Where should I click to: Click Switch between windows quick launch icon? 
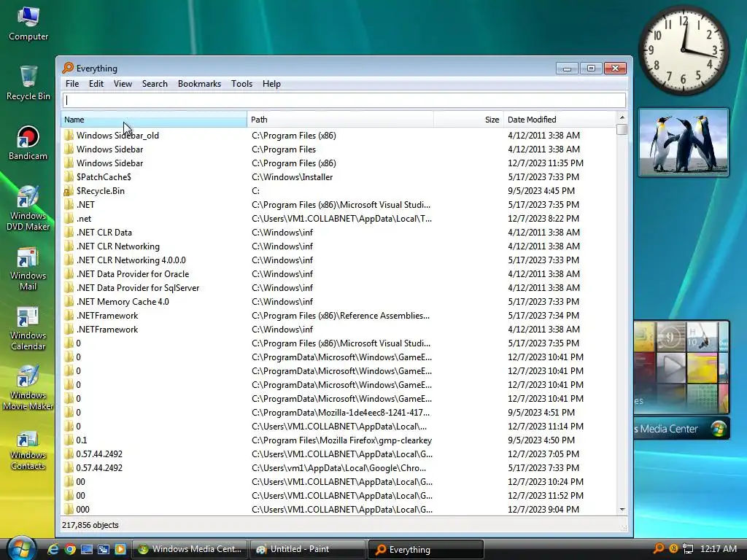click(104, 549)
